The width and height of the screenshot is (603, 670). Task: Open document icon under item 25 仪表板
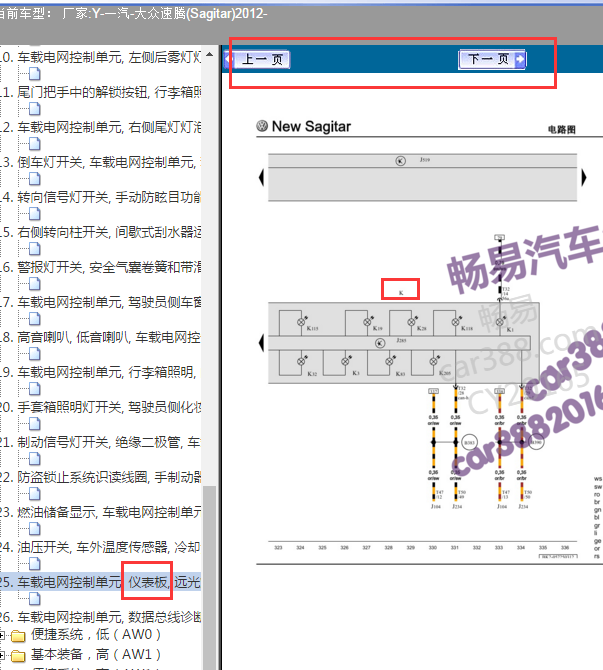(35, 599)
